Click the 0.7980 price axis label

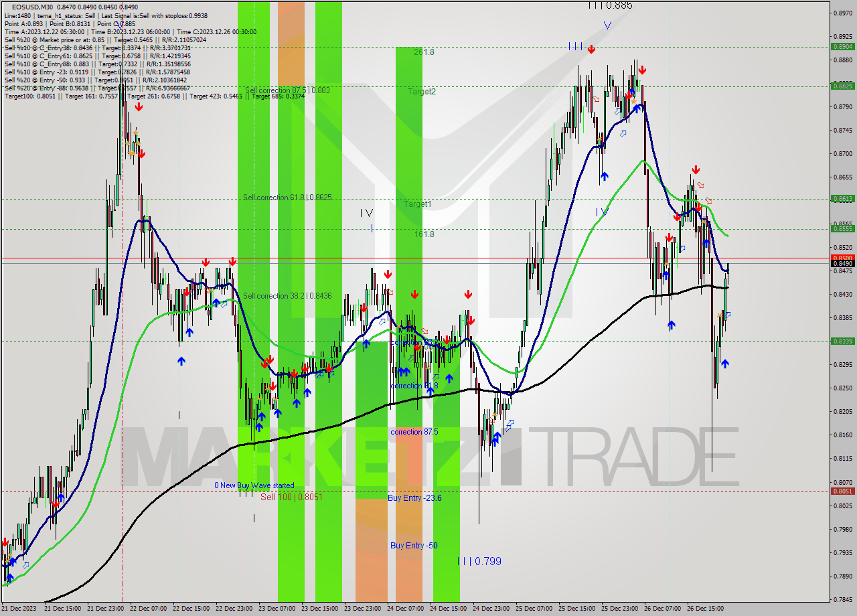click(x=842, y=529)
